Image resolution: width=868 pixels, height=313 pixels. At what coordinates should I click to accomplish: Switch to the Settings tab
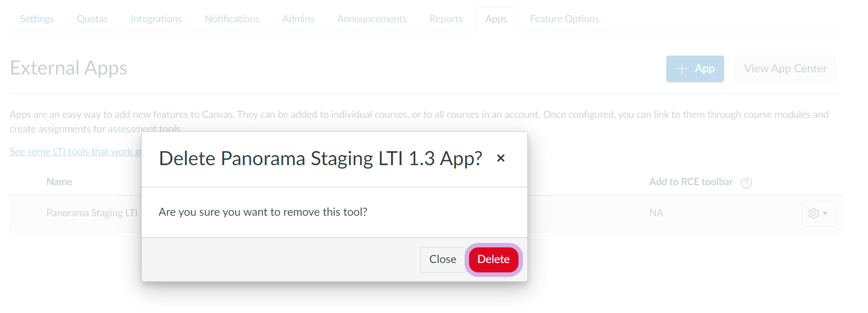point(37,19)
